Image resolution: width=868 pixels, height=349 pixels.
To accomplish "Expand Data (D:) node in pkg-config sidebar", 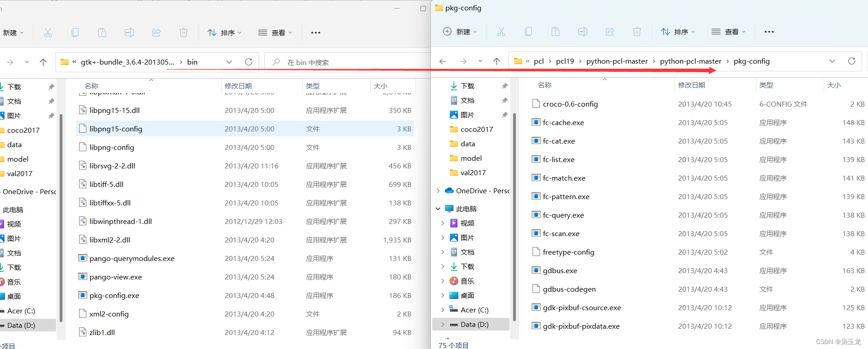I will pos(443,324).
